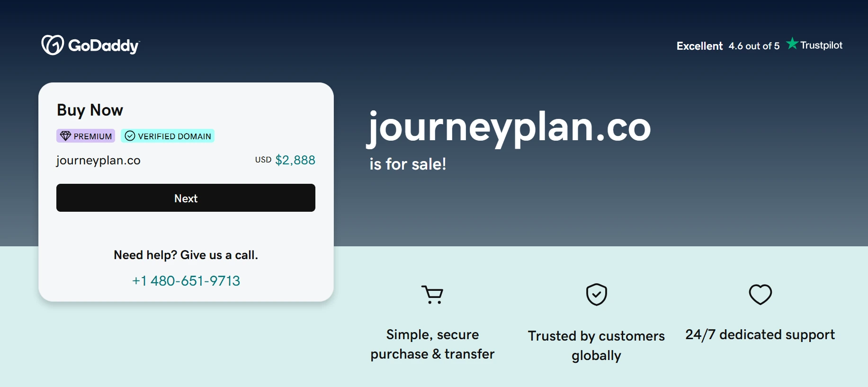Click the Trustpilot wordmark

click(x=821, y=45)
